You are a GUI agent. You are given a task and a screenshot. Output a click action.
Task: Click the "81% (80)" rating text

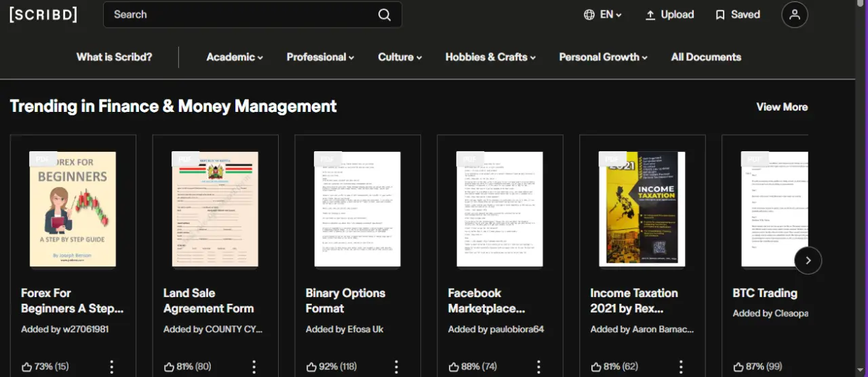pyautogui.click(x=194, y=367)
